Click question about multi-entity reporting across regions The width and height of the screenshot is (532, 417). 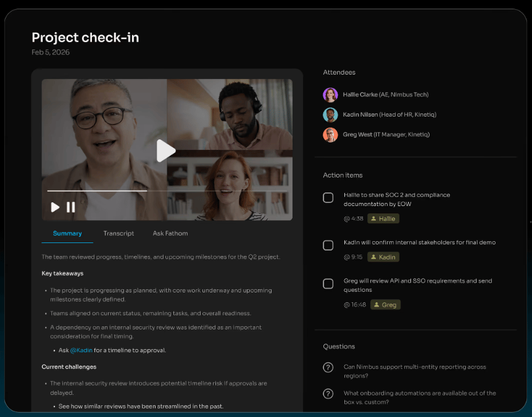(x=415, y=371)
